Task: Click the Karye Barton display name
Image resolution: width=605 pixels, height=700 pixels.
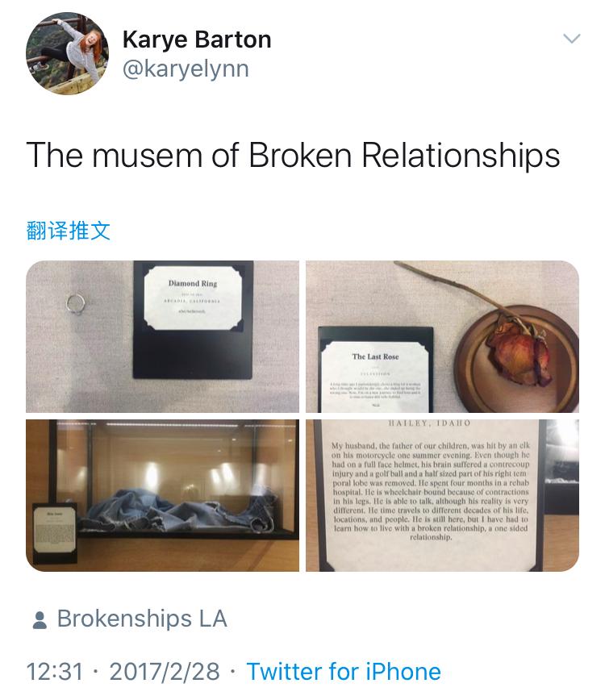Action: 197,40
